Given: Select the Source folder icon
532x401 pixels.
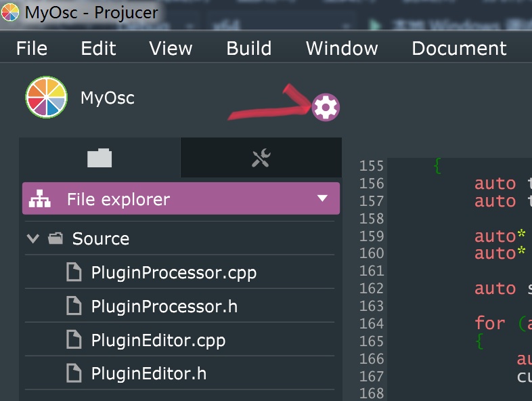Looking at the screenshot, I should pos(56,238).
